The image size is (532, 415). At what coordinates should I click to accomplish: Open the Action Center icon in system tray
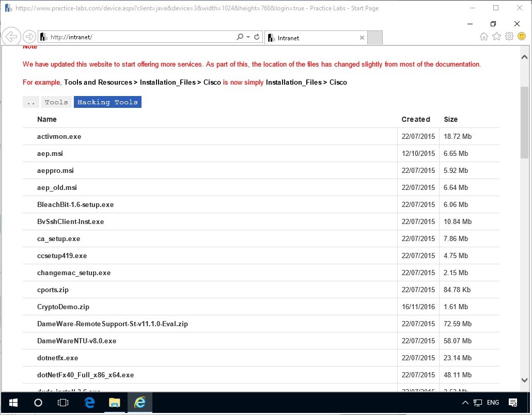[x=513, y=403]
